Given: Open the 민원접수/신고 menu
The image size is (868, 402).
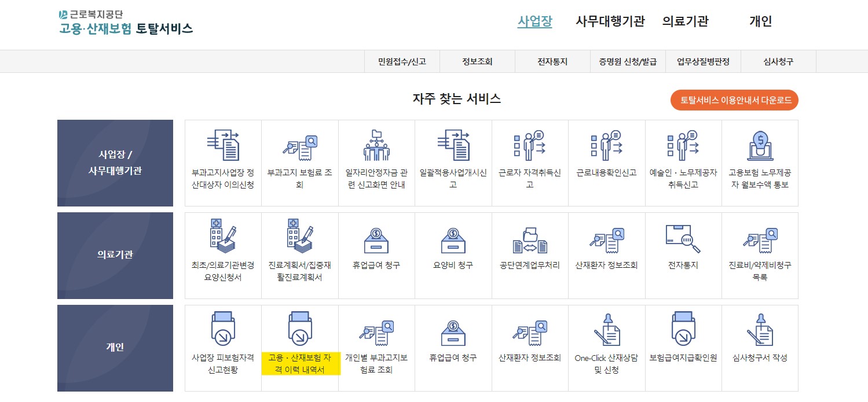Looking at the screenshot, I should point(402,61).
